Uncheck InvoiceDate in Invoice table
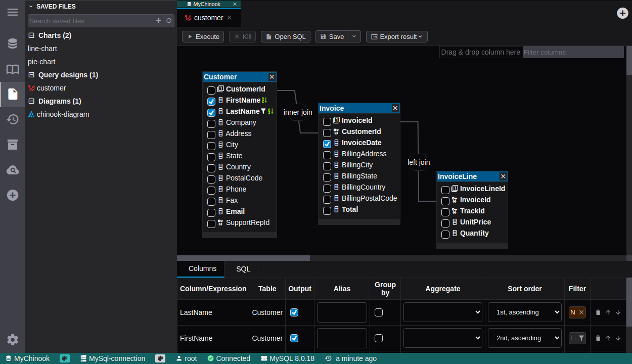 (x=327, y=144)
